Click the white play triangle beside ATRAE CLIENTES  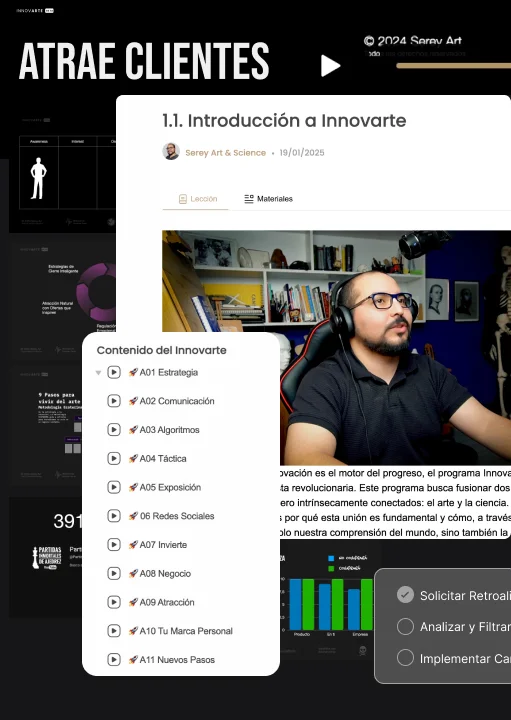[x=330, y=66]
